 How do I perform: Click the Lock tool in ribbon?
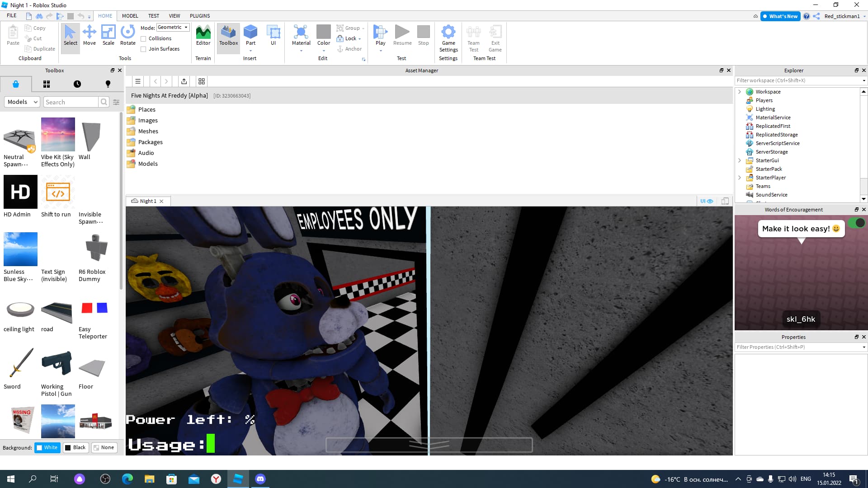[x=349, y=38]
